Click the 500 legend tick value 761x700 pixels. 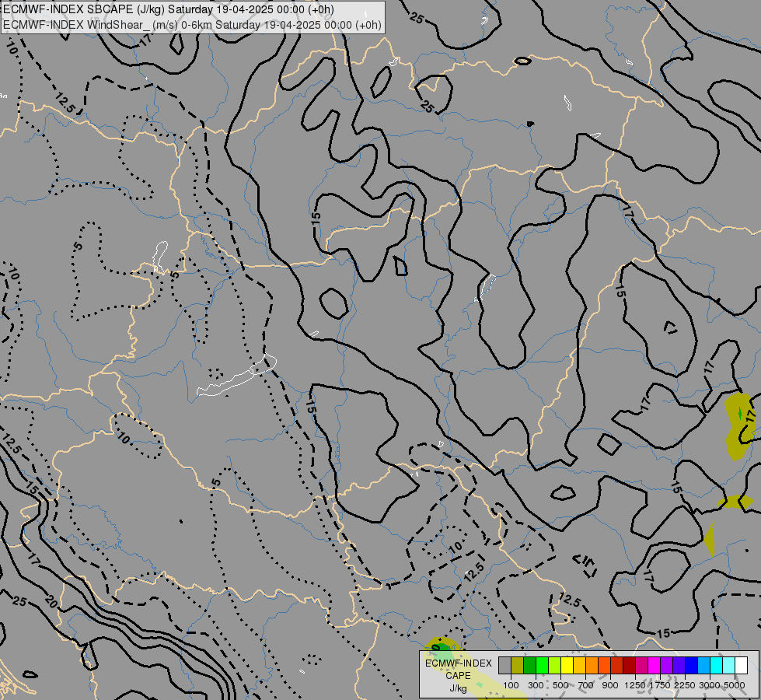[x=560, y=685]
